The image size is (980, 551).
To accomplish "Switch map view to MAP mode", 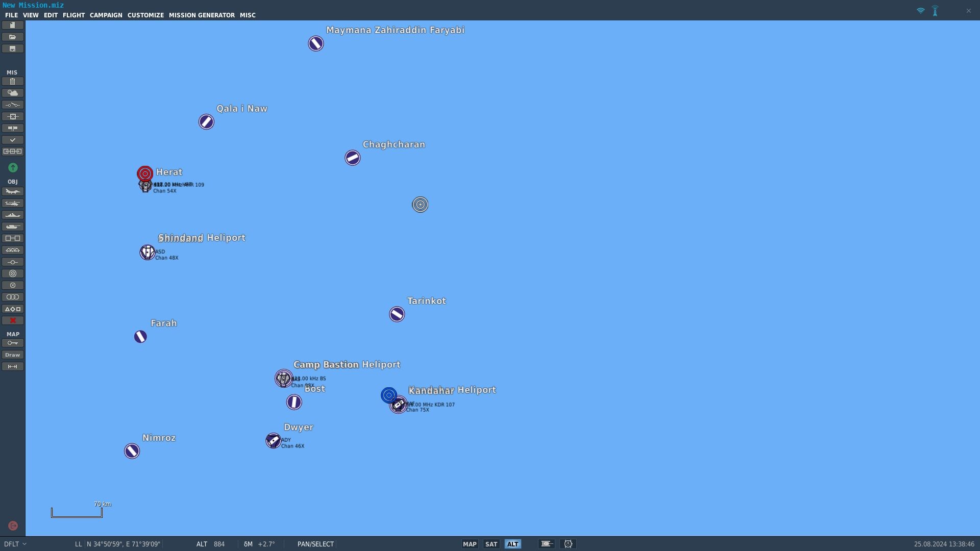I will [x=470, y=544].
